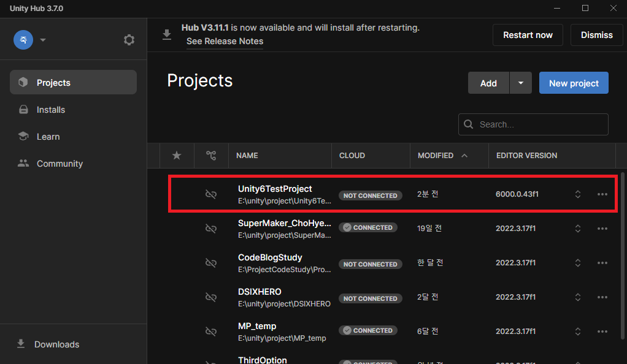
Task: Click the unlinked icon for DSIXHERO
Action: pos(210,297)
